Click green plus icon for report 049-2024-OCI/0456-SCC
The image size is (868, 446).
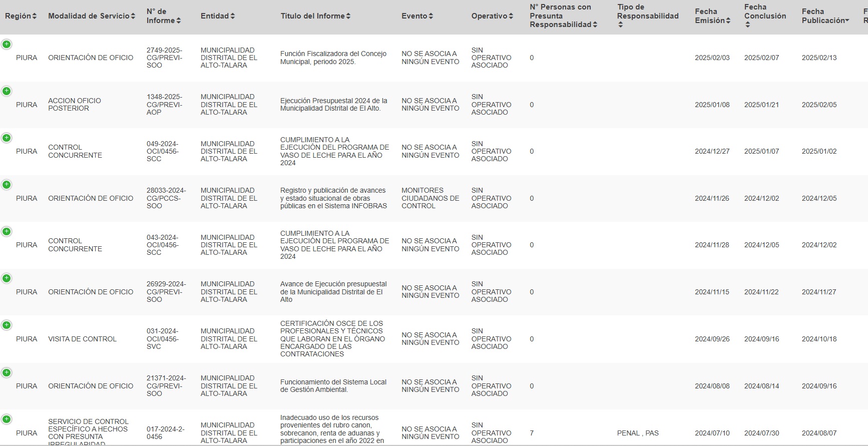(x=7, y=138)
